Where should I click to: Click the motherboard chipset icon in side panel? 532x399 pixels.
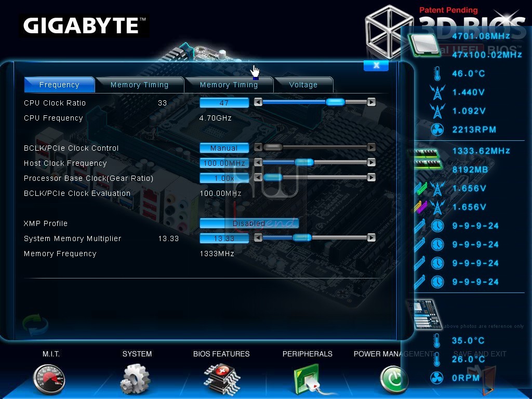pyautogui.click(x=425, y=314)
